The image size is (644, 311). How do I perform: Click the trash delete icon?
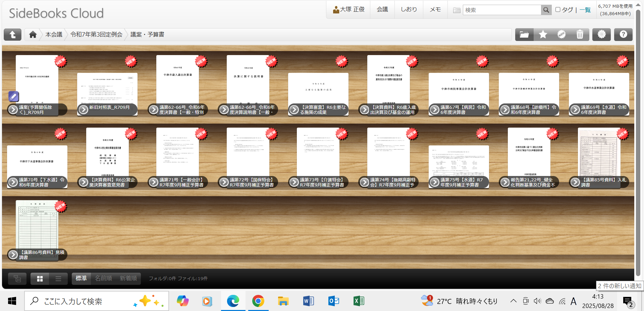click(x=580, y=35)
